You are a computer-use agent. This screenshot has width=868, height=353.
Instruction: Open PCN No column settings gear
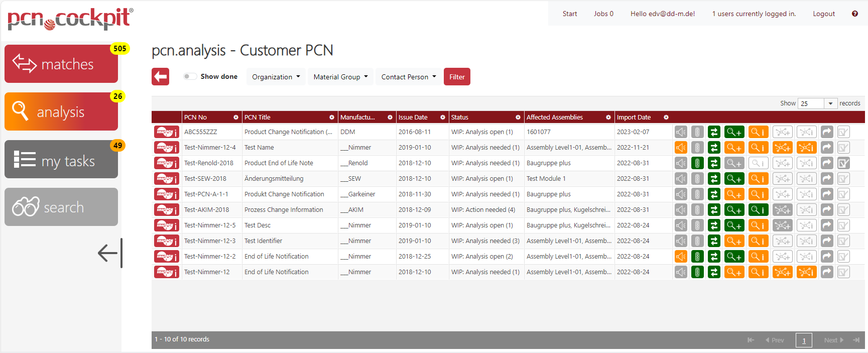236,117
